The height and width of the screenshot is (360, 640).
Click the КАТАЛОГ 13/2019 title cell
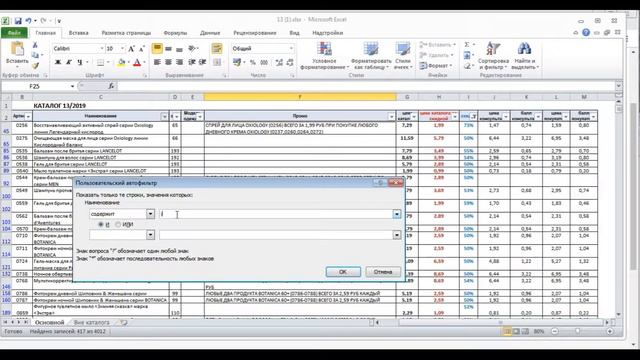60,106
